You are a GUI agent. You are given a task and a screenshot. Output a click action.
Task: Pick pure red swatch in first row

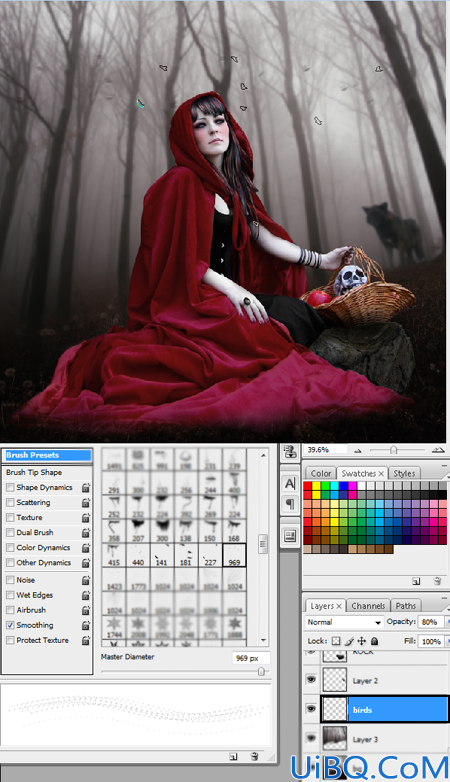307,486
